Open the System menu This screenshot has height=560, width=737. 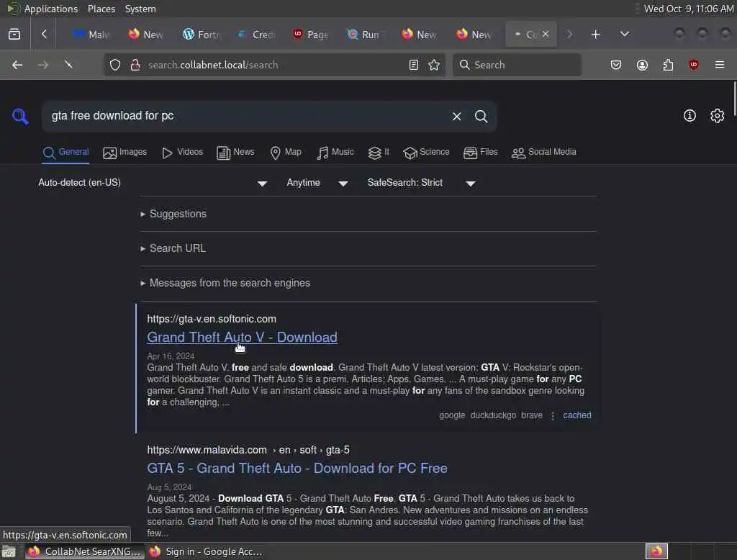click(x=140, y=9)
